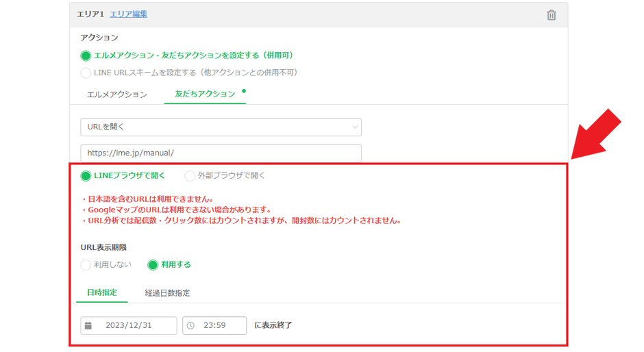644x352 pixels.
Task: Open the 日時指定 tab
Action: (x=102, y=292)
